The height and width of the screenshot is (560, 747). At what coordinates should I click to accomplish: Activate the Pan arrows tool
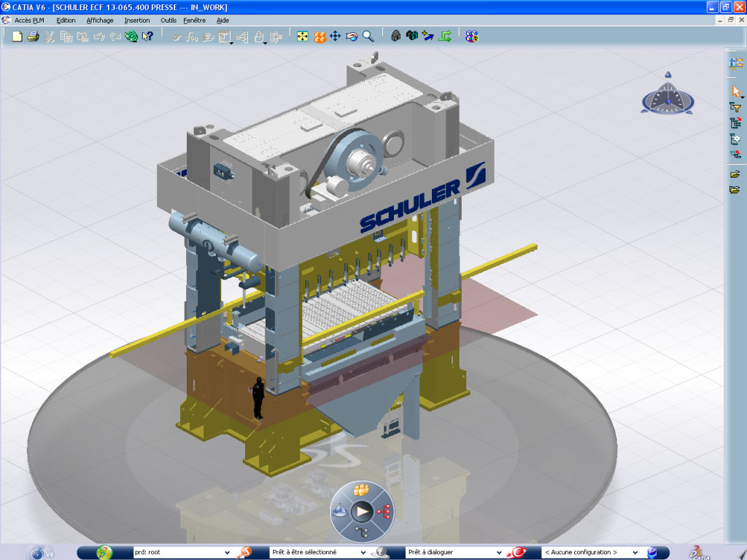point(336,36)
